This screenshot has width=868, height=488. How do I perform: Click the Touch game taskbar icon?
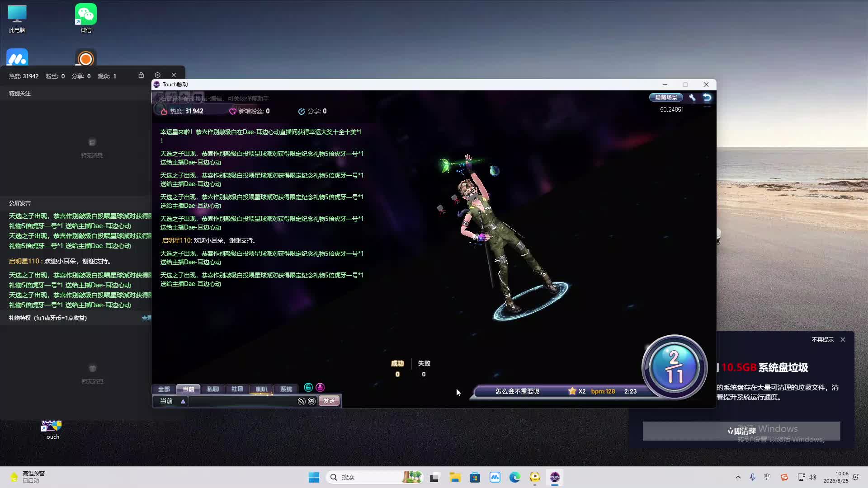tap(555, 477)
